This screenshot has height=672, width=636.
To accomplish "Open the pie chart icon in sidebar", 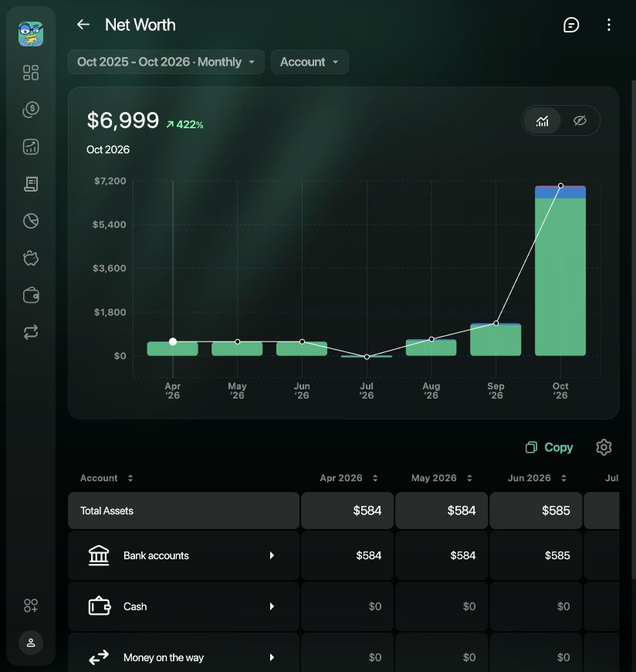I will (31, 221).
